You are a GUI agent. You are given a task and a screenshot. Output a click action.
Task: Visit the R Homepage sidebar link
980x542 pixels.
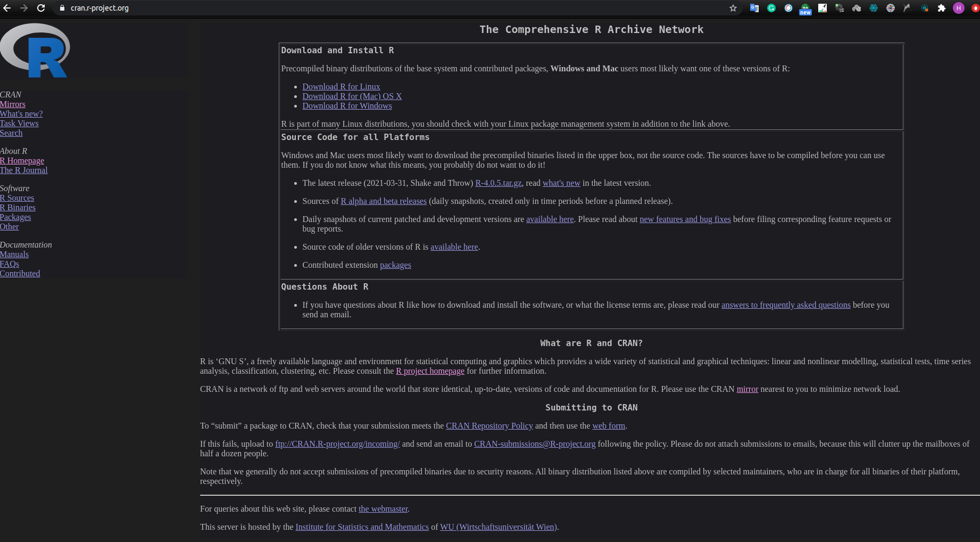pos(22,161)
